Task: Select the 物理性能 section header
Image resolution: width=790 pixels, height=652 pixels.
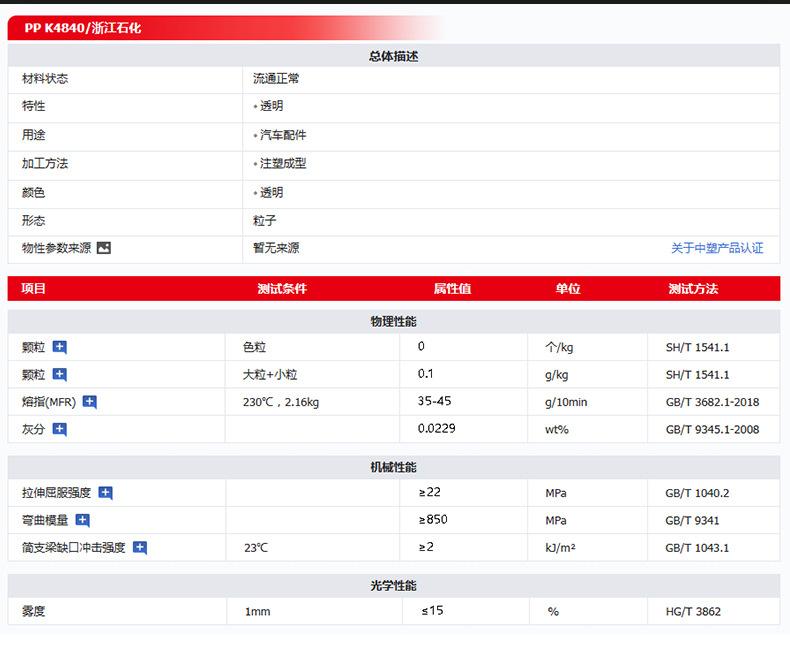Action: click(393, 321)
